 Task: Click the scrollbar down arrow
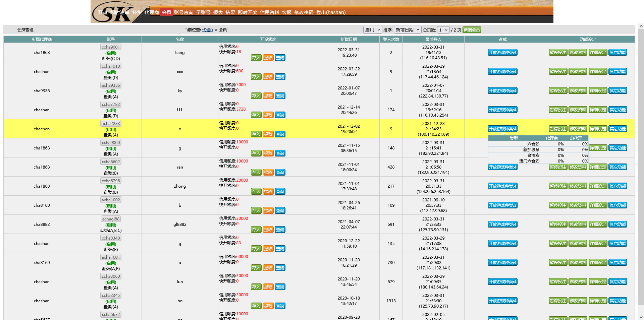pos(641,317)
